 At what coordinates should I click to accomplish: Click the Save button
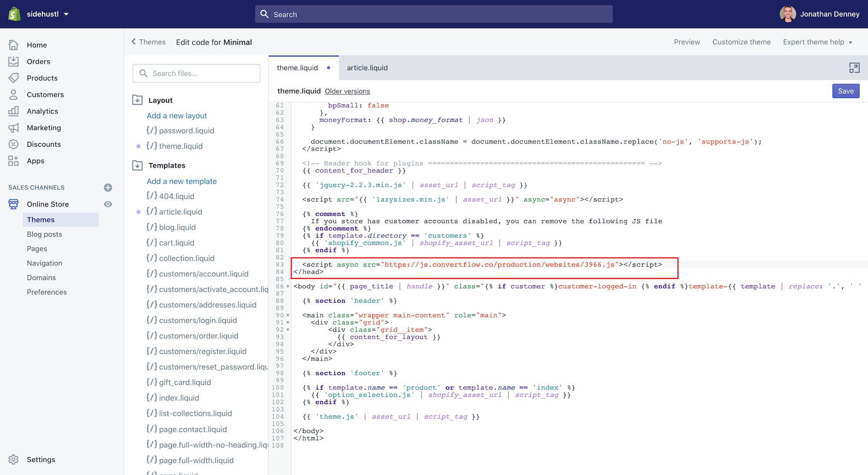845,91
